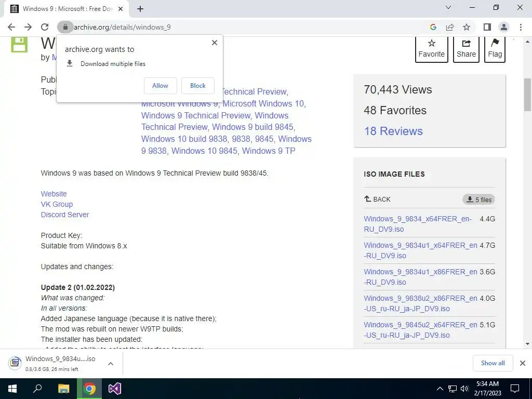The image size is (532, 399).
Task: Download Windows_9_9845u2_x64FRER ISO file
Action: tap(420, 330)
